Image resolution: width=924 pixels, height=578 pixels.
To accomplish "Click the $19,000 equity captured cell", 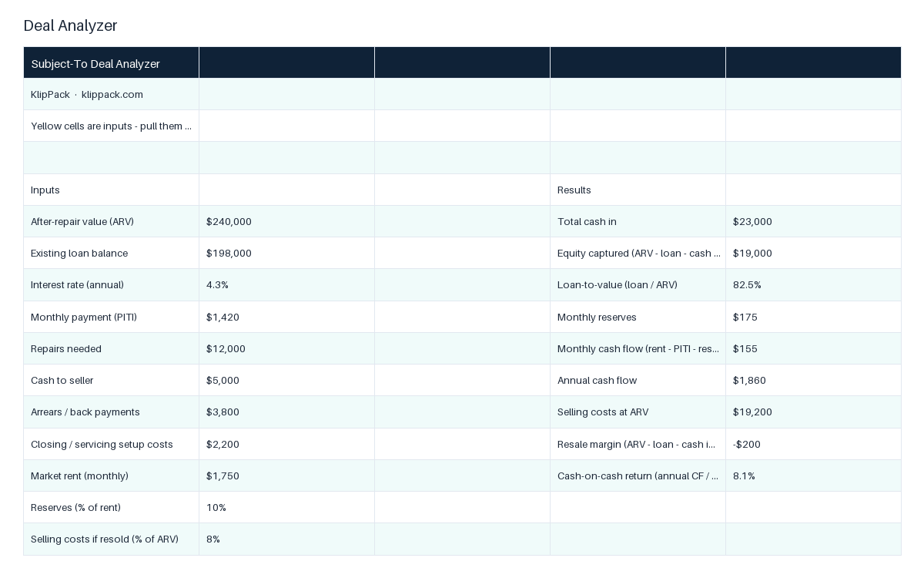I will (x=813, y=253).
